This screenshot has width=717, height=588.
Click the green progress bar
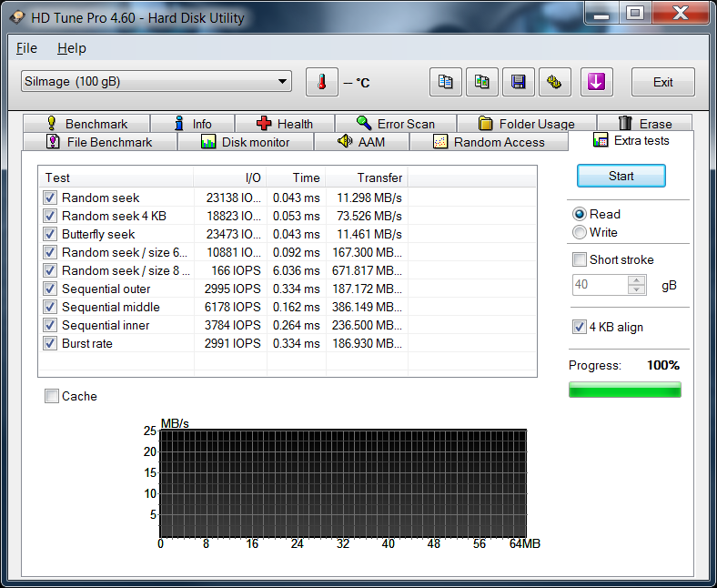tap(624, 390)
